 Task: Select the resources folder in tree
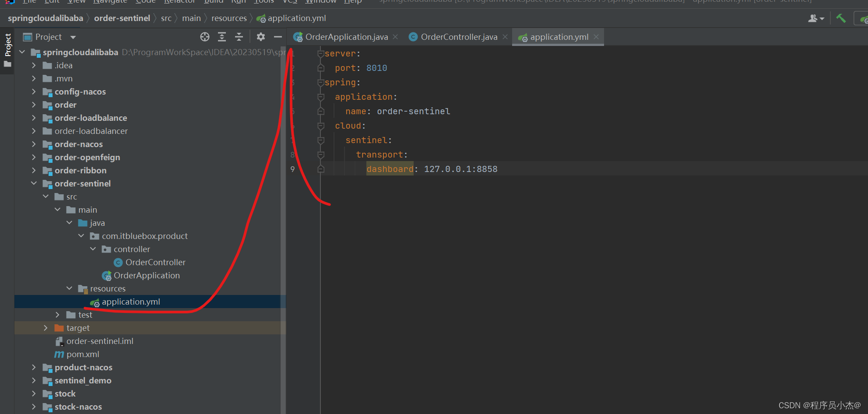108,288
